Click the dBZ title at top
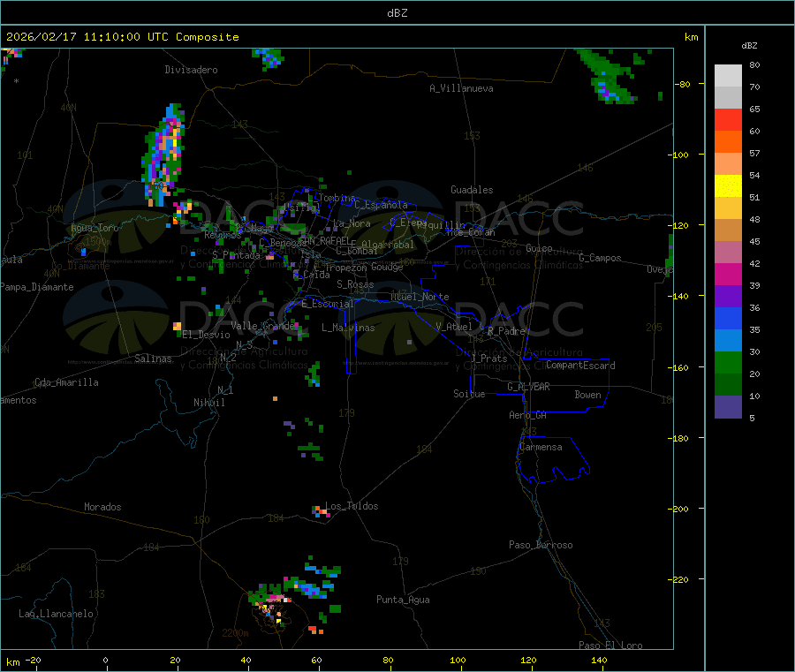 point(397,13)
